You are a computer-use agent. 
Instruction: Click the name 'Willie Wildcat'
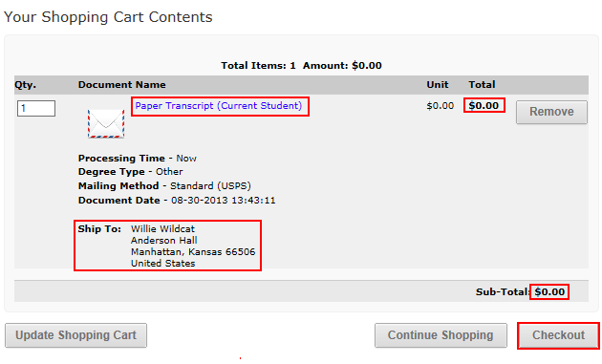tap(162, 229)
